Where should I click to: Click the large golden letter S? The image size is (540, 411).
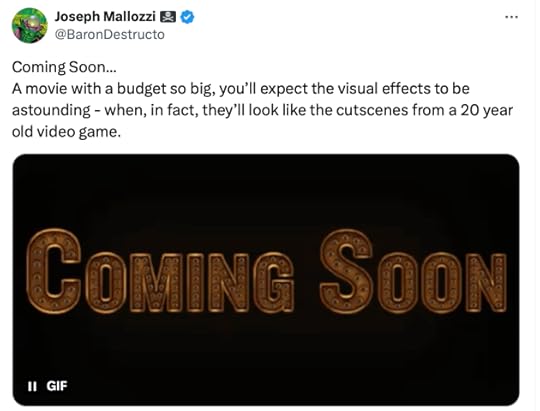click(347, 271)
